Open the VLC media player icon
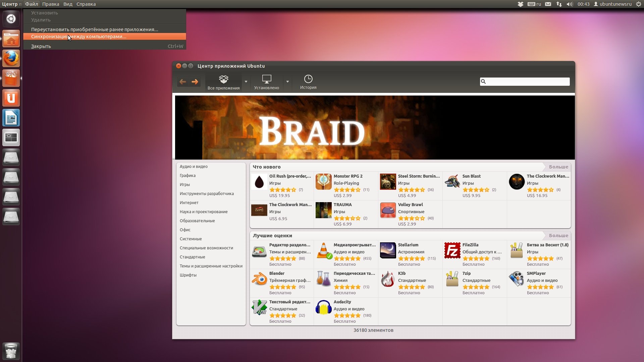The image size is (644, 362). pyautogui.click(x=324, y=251)
